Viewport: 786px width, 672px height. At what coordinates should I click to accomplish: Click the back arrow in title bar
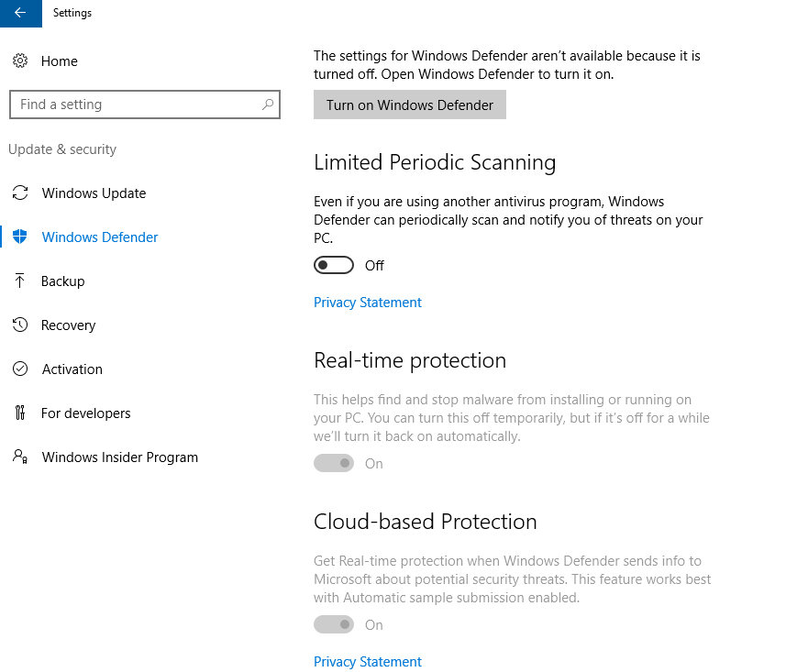click(20, 13)
